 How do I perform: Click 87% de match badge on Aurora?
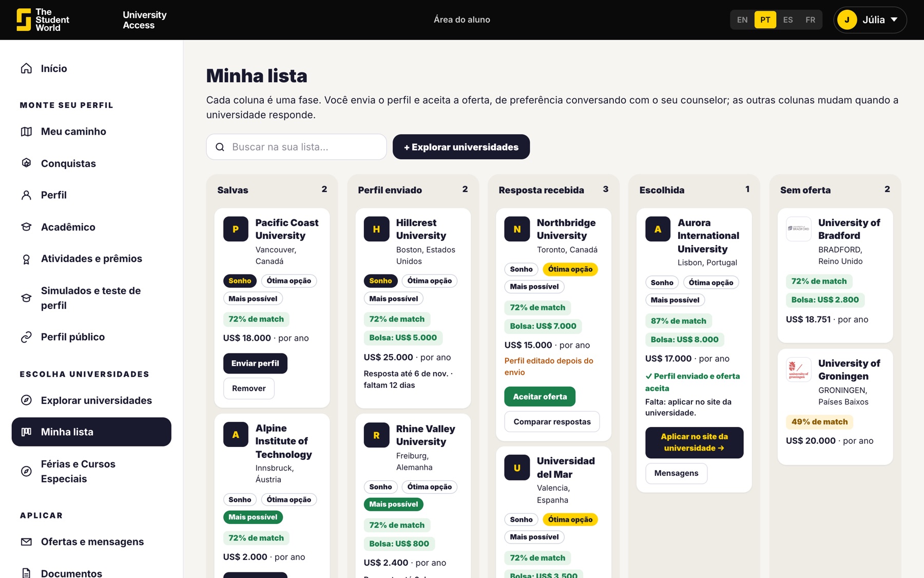click(679, 321)
